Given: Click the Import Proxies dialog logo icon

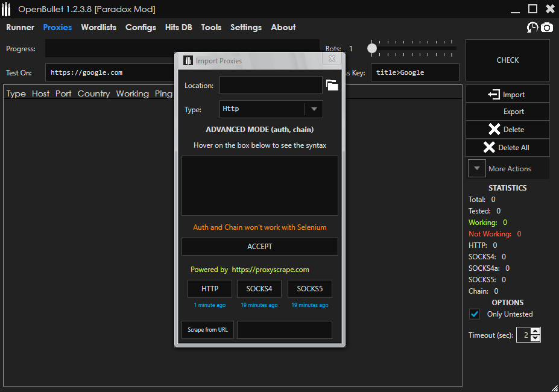Looking at the screenshot, I should 188,61.
